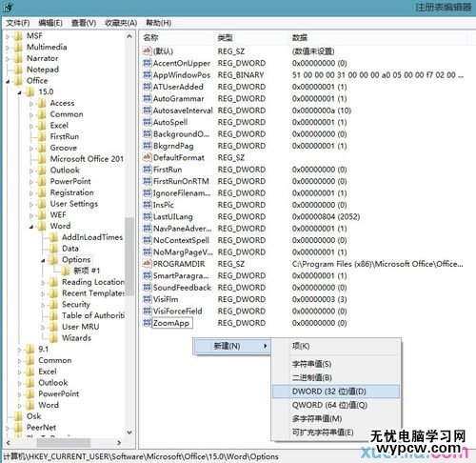Click the NoContextSpell value icon
The image size is (476, 463).
147,240
